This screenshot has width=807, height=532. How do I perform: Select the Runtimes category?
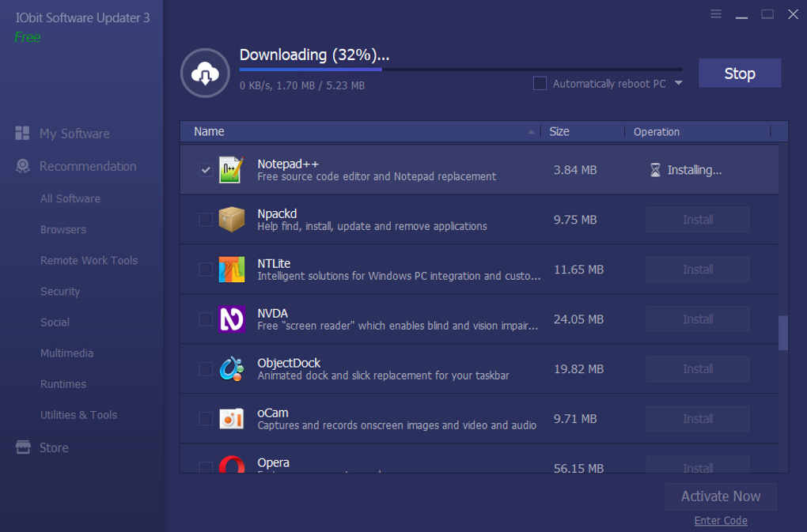[63, 384]
